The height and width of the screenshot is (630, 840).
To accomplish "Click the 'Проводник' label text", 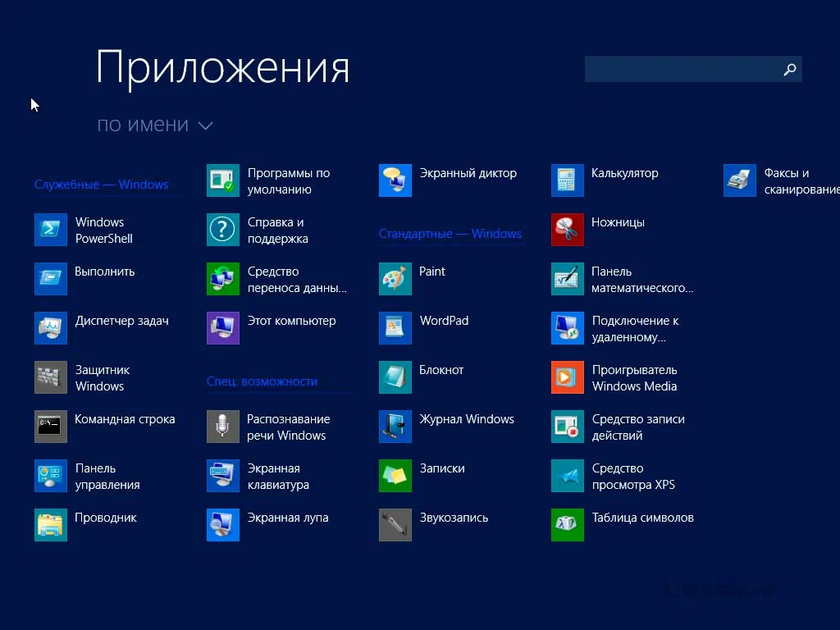I will click(x=106, y=518).
